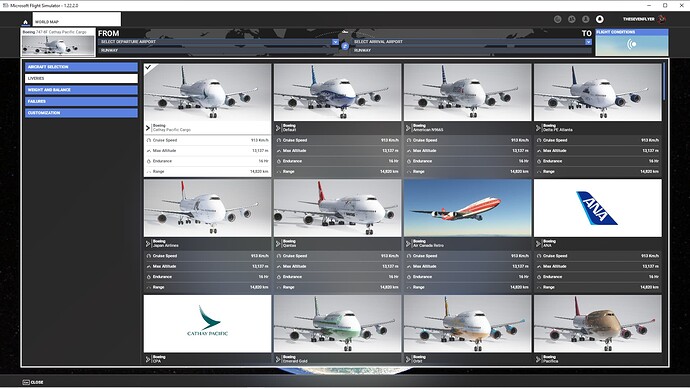690x388 pixels.
Task: Expand arrow beside Delta livery name
Action: coord(538,128)
